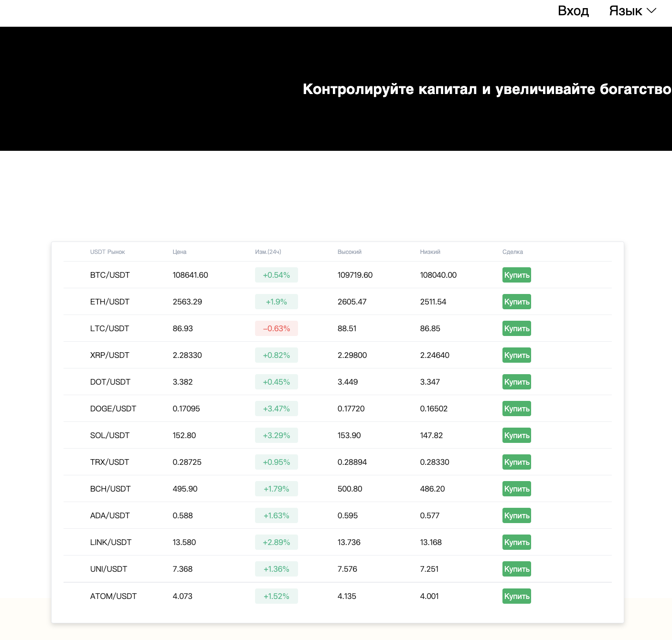Select the BCH high value 500.80
Screen dimensions: 672x640
pyautogui.click(x=350, y=489)
